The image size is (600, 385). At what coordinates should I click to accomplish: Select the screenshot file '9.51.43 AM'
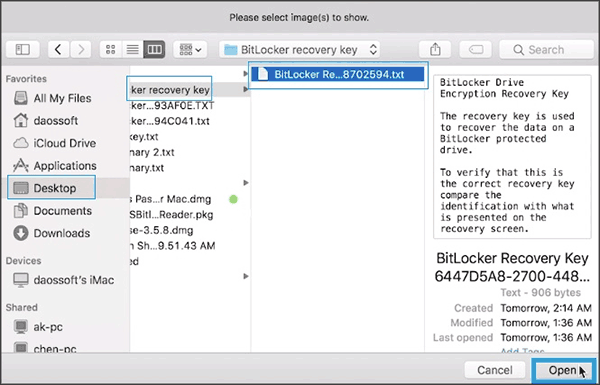pyautogui.click(x=173, y=246)
